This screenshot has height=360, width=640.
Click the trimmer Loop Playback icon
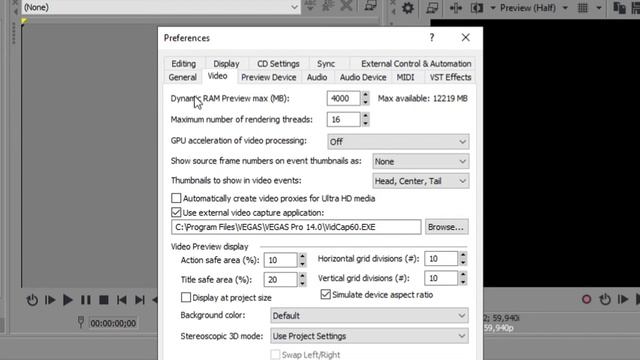[32, 300]
